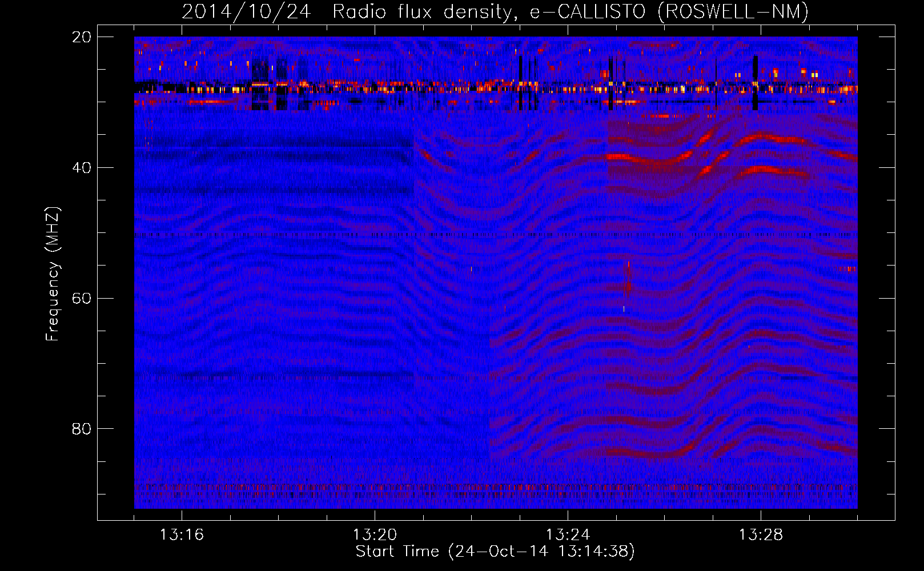Click the 13:20 time tick label

[x=375, y=535]
